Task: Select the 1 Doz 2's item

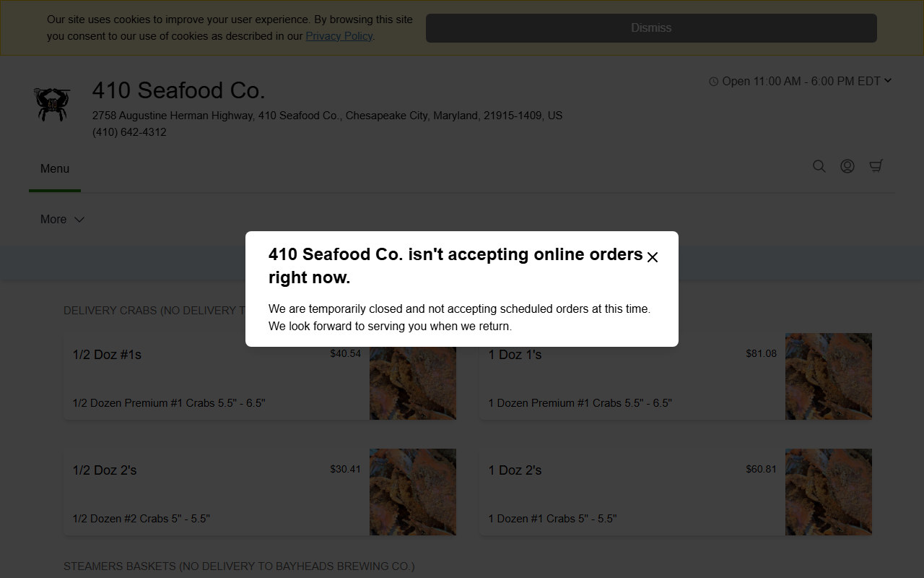Action: pos(676,492)
